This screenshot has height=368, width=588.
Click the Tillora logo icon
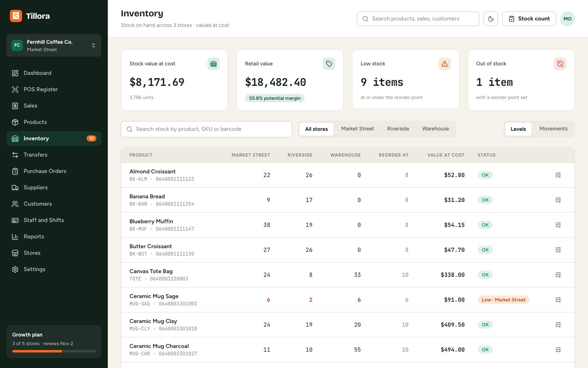[16, 16]
